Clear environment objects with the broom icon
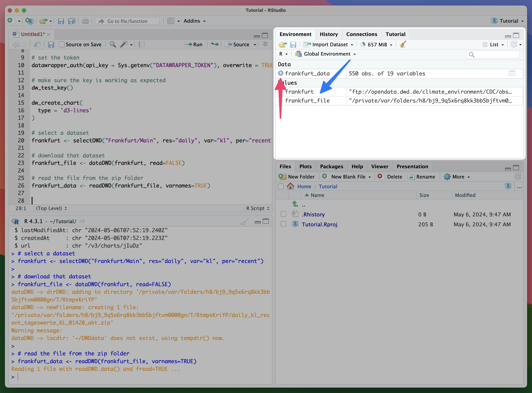 click(403, 44)
